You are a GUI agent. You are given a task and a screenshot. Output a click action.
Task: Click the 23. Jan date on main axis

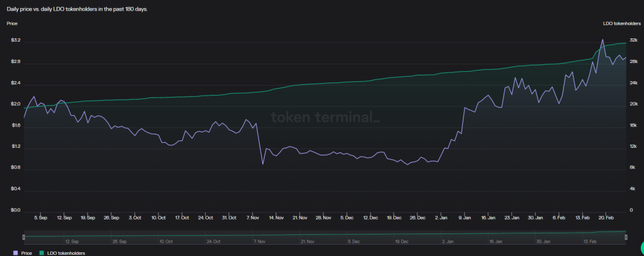click(x=512, y=218)
